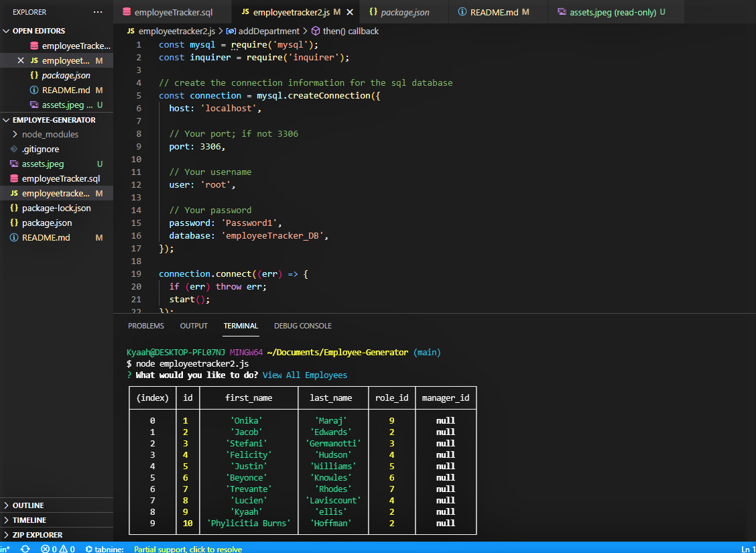The width and height of the screenshot is (756, 553).
Task: Click the JS icon of the employeetracker2.js breadcrumb
Action: (131, 32)
